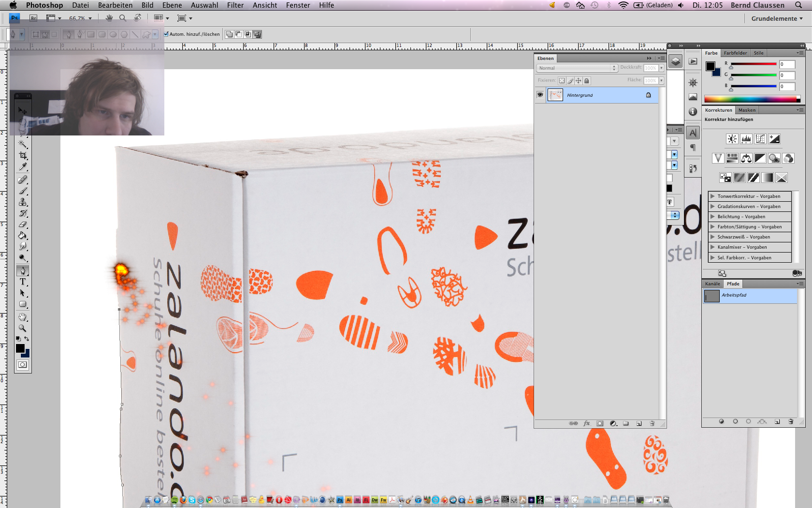The width and height of the screenshot is (812, 508).
Task: Choose the Eraser tool
Action: pyautogui.click(x=23, y=224)
